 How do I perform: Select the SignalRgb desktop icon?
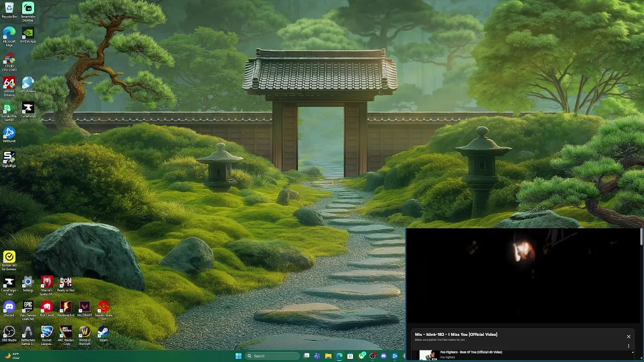tap(9, 159)
